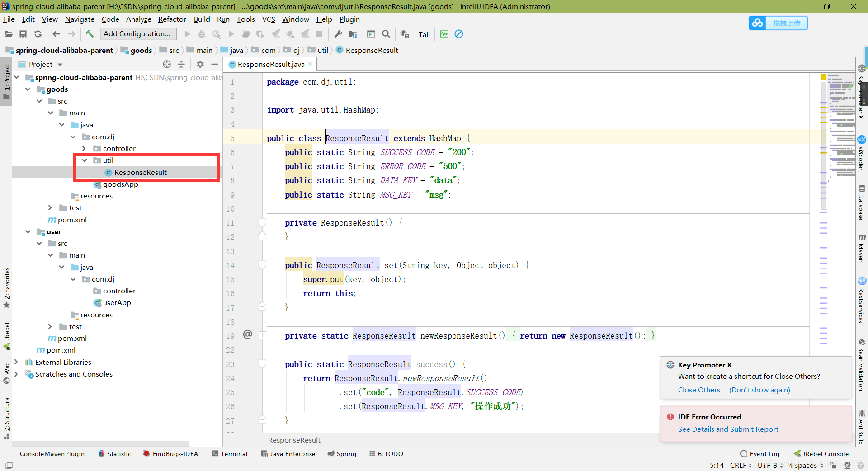Open the Spring tool window

click(x=342, y=454)
